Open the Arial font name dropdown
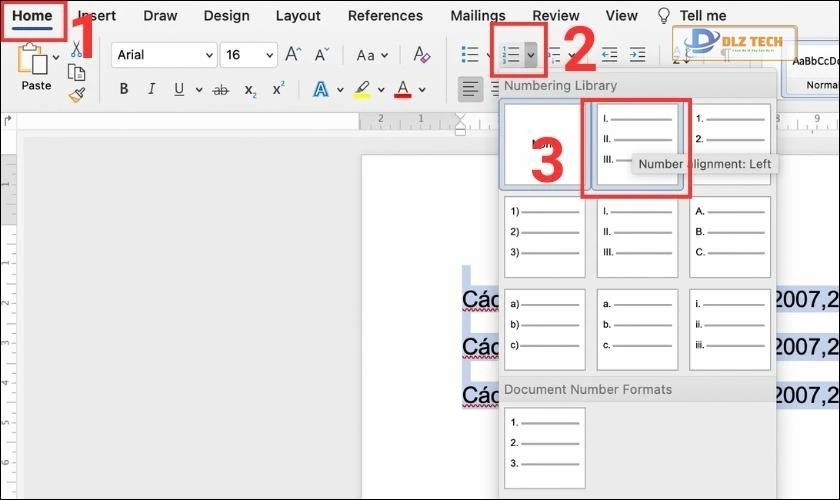This screenshot has width=840, height=500. [163, 55]
